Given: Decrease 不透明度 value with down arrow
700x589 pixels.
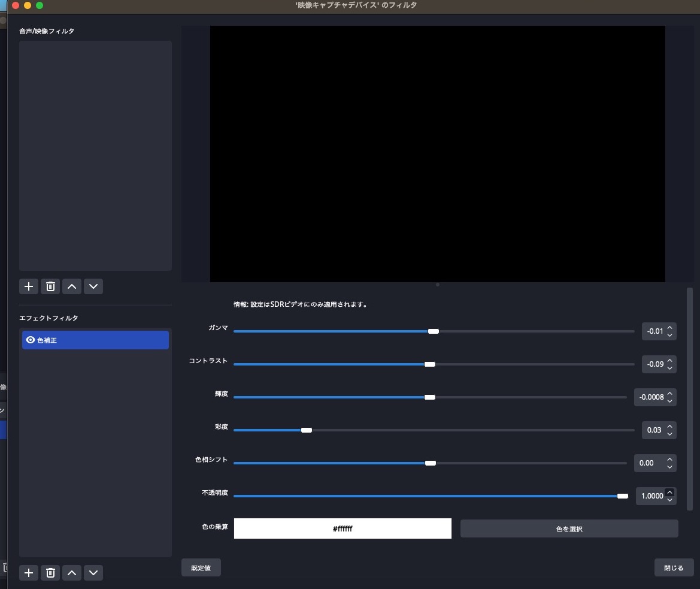Looking at the screenshot, I should 669,500.
